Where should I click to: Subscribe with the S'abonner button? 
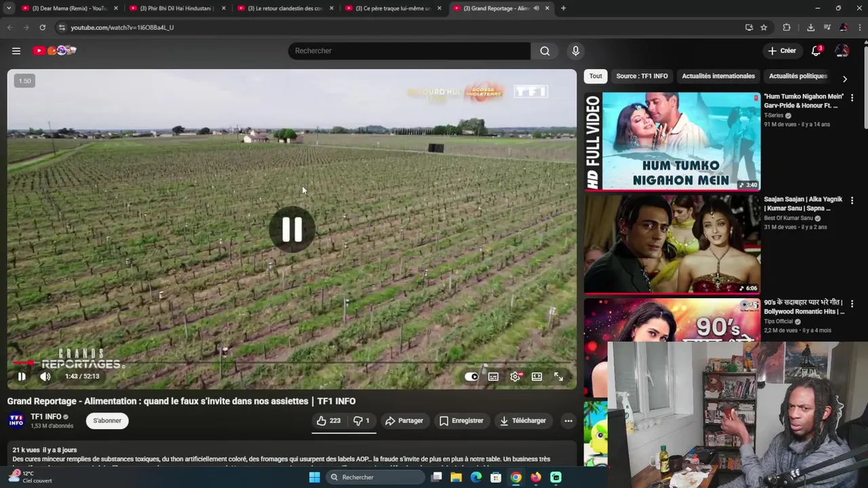(107, 421)
